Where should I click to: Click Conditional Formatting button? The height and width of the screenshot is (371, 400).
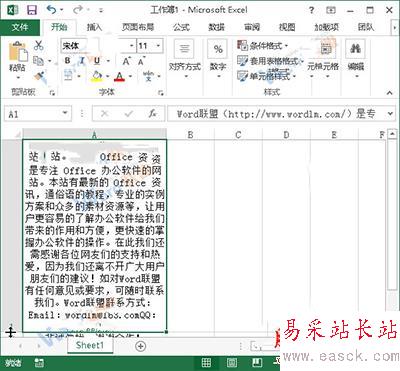pos(263,46)
